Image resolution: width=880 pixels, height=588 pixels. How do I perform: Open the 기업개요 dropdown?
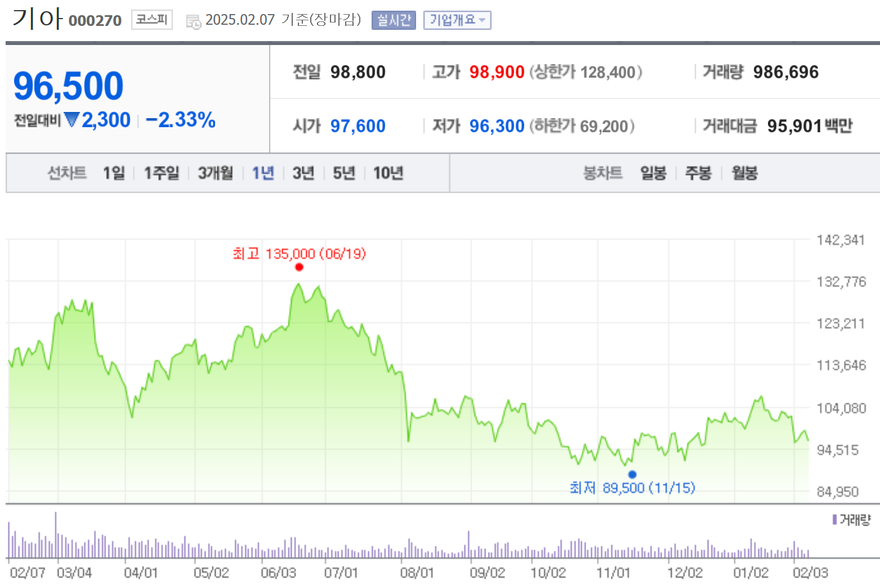pos(457,20)
